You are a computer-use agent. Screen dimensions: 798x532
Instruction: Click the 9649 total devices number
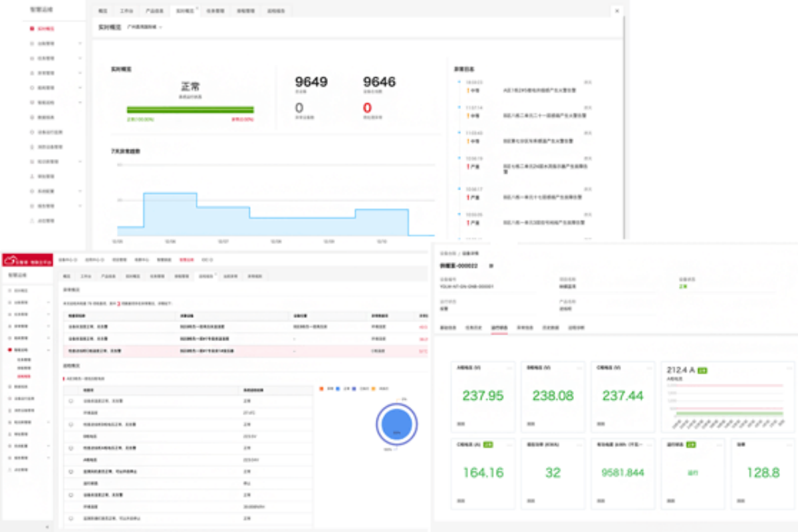point(311,82)
